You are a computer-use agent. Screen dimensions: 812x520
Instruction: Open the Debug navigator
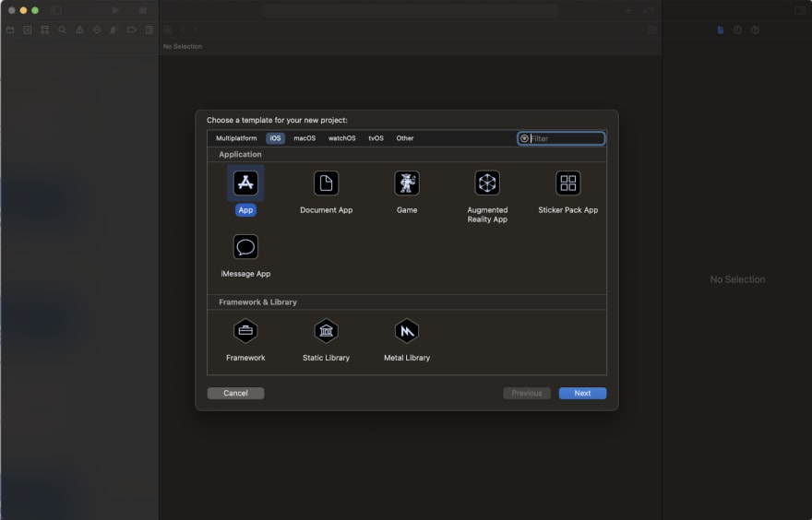pyautogui.click(x=114, y=30)
